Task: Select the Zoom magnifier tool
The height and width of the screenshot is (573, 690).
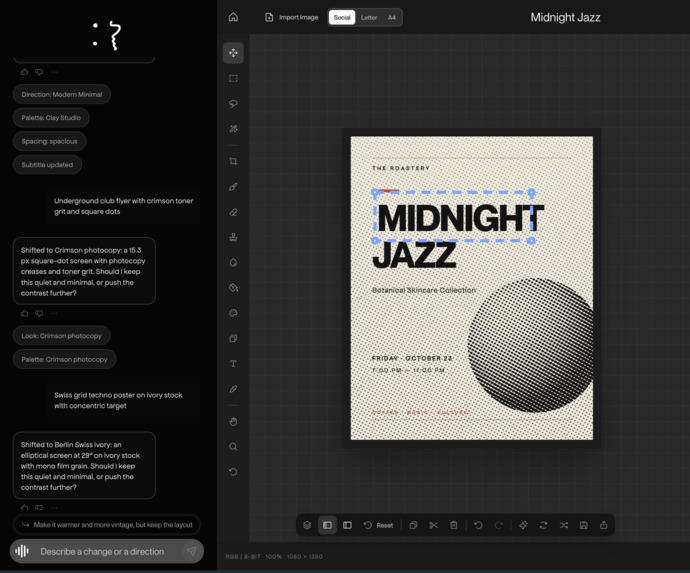Action: point(233,447)
